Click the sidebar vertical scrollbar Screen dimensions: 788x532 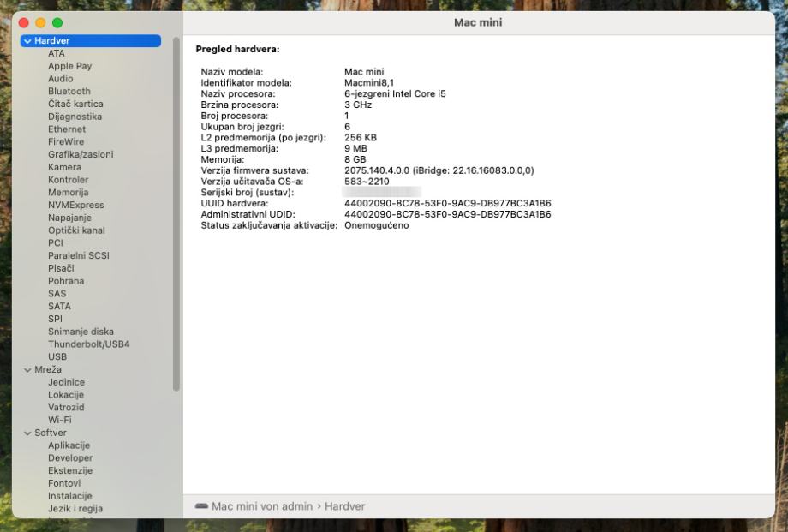pyautogui.click(x=176, y=214)
